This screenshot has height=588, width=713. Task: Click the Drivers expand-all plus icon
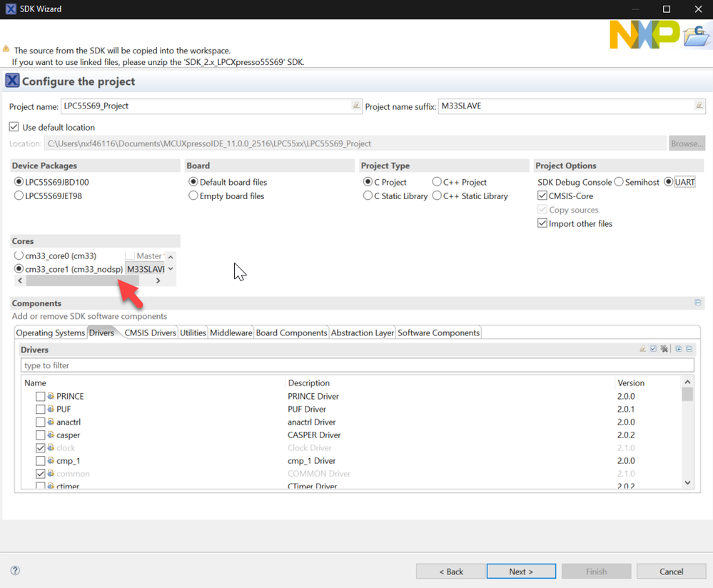(679, 349)
